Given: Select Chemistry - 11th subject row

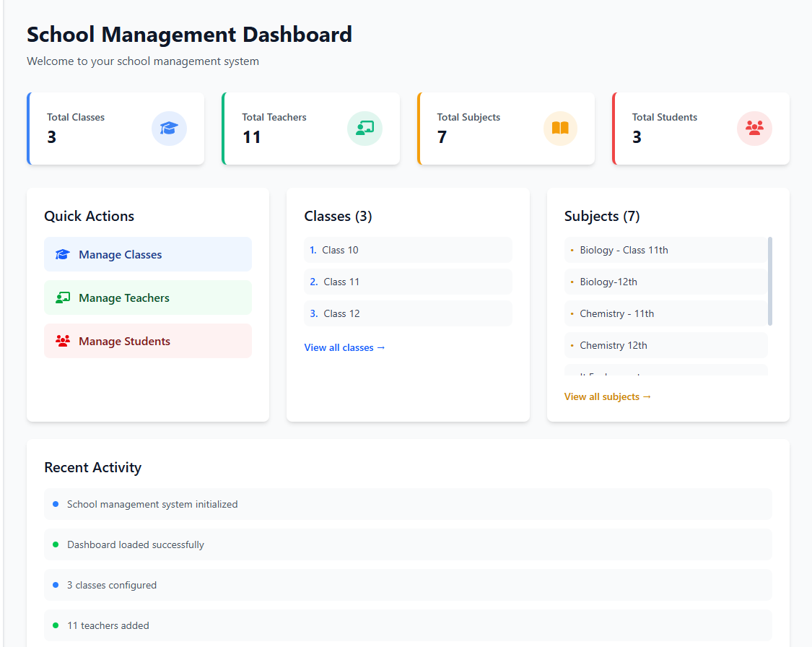Looking at the screenshot, I should [x=665, y=313].
